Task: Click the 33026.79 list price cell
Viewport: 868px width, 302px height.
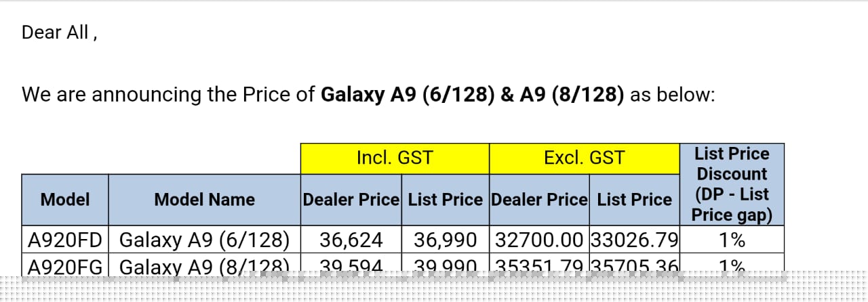Action: pos(634,240)
